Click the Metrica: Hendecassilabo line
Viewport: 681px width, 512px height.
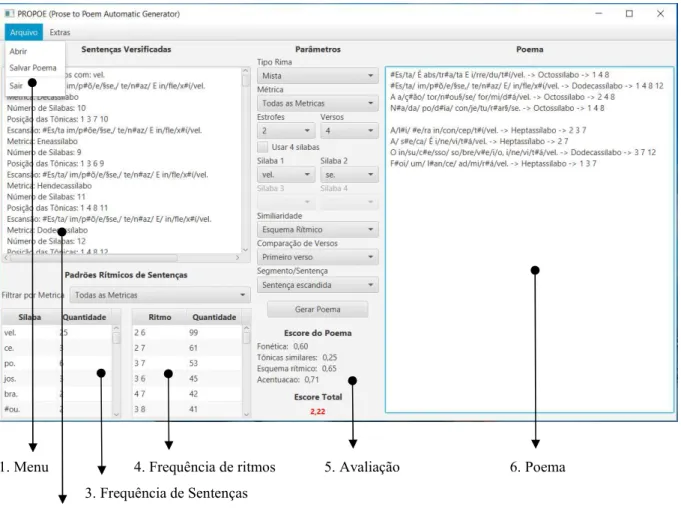tap(49, 185)
